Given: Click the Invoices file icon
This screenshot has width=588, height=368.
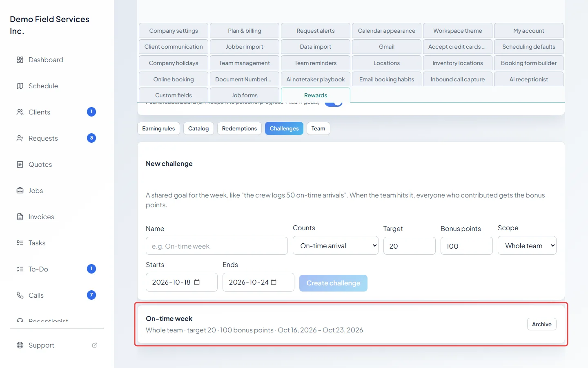Looking at the screenshot, I should tap(20, 217).
